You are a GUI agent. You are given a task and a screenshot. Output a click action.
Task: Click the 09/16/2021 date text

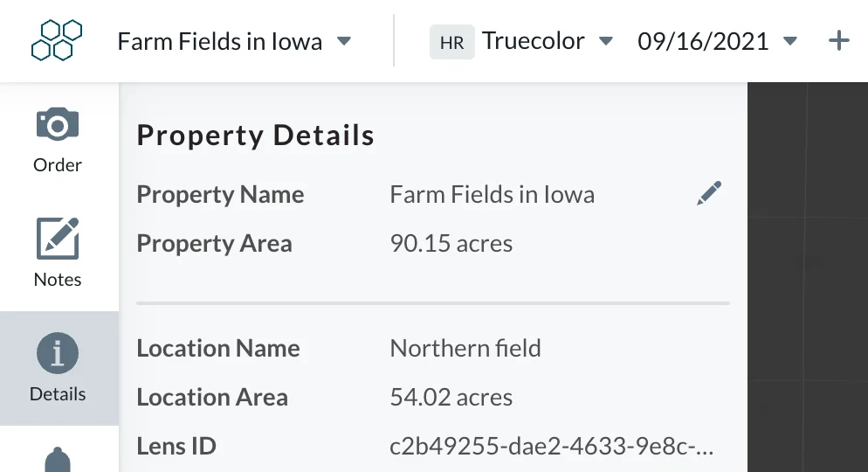click(703, 42)
